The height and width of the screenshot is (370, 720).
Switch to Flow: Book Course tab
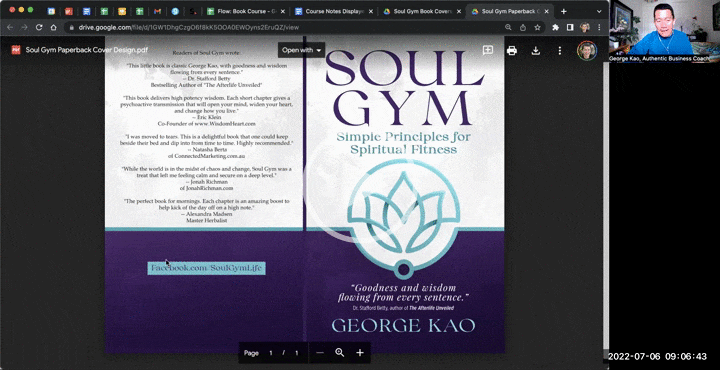click(246, 11)
